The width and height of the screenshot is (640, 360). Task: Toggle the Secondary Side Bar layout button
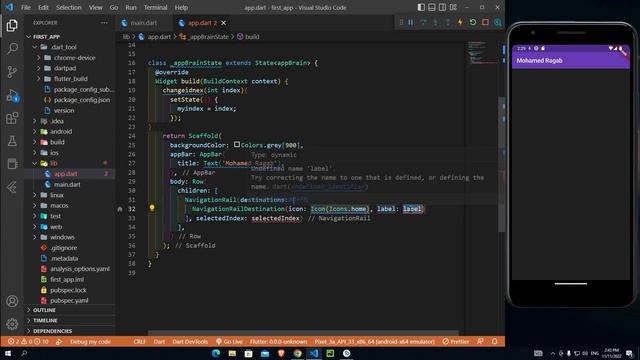[x=442, y=7]
